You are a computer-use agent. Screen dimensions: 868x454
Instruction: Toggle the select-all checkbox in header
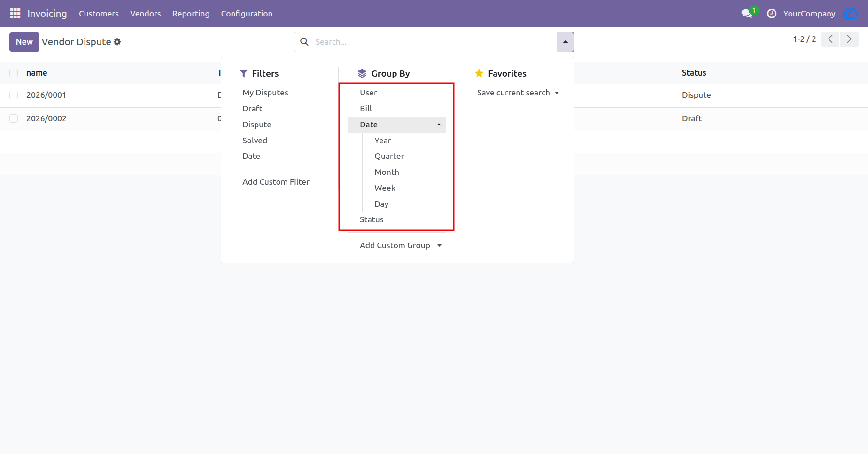coord(14,73)
